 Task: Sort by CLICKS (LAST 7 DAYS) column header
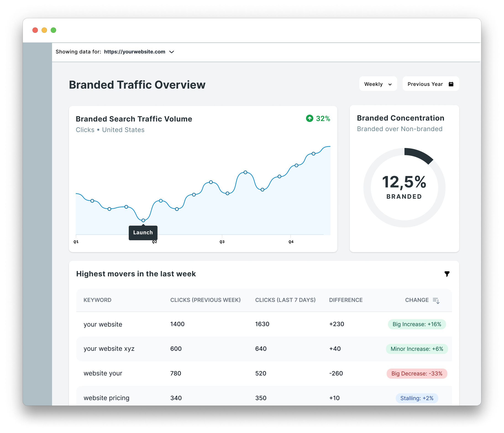pyautogui.click(x=285, y=300)
